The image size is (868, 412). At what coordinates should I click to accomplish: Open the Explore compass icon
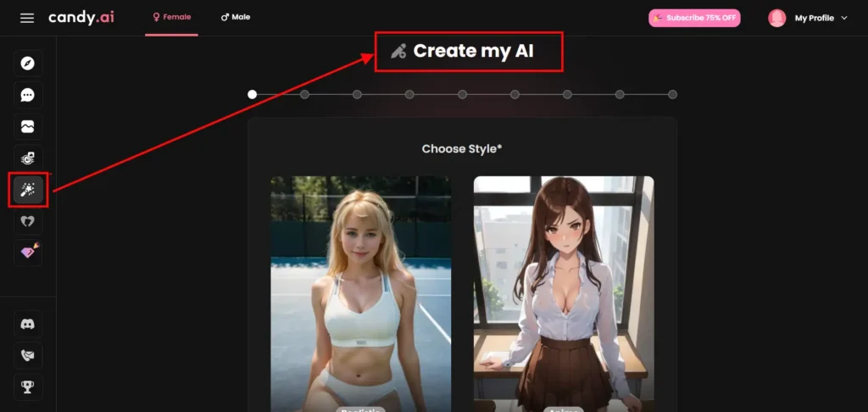[28, 63]
